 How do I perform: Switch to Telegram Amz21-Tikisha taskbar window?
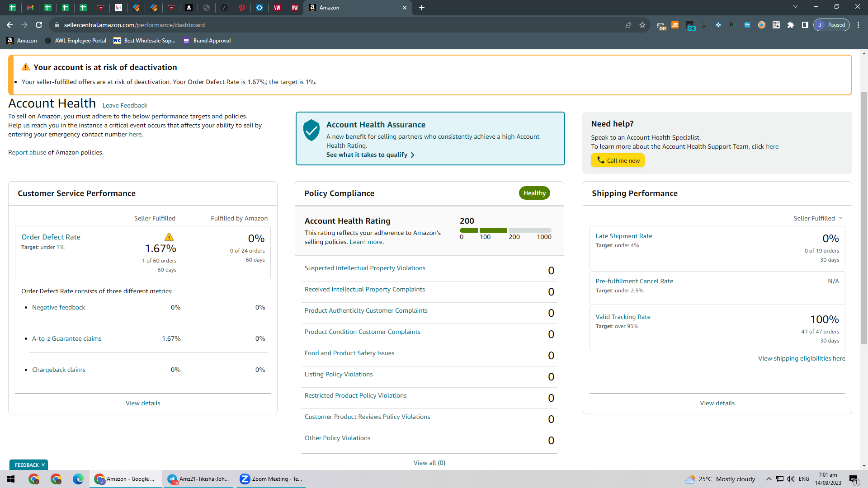point(198,479)
